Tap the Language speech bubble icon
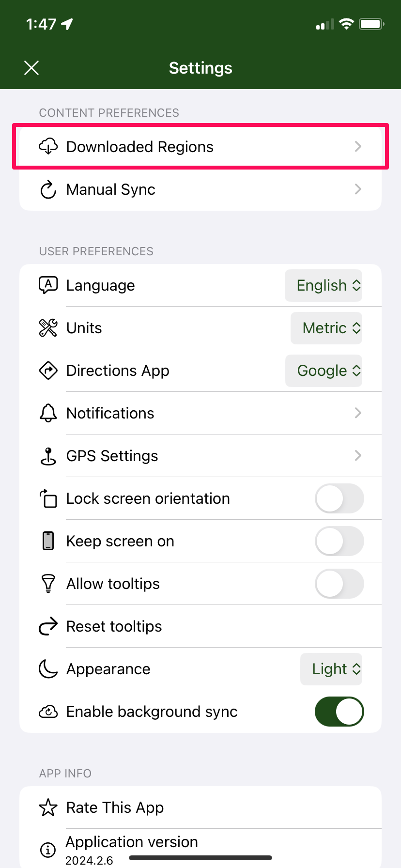This screenshot has height=868, width=401. (x=48, y=285)
